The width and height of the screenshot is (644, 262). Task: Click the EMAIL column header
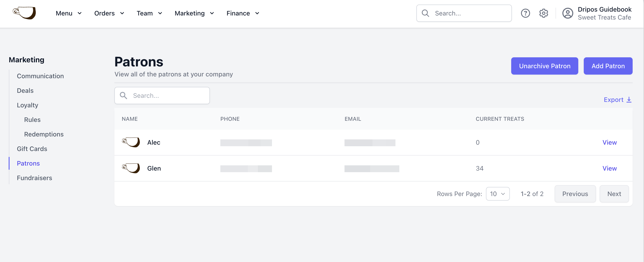click(x=353, y=119)
